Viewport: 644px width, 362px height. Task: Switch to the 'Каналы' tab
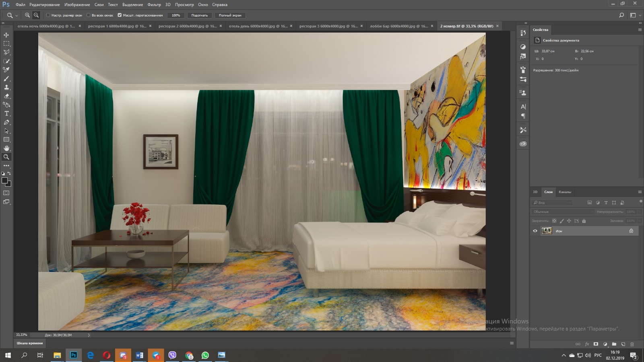point(565,192)
